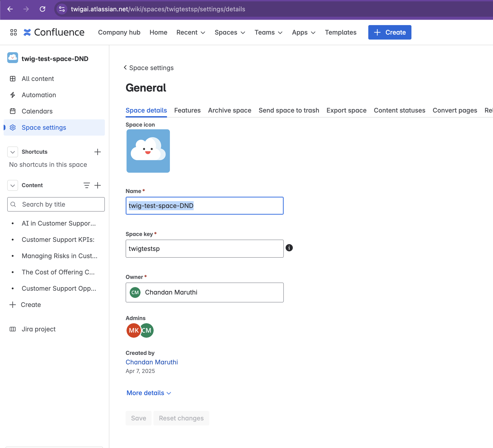Collapse the Shortcuts section
The width and height of the screenshot is (493, 448).
click(13, 152)
